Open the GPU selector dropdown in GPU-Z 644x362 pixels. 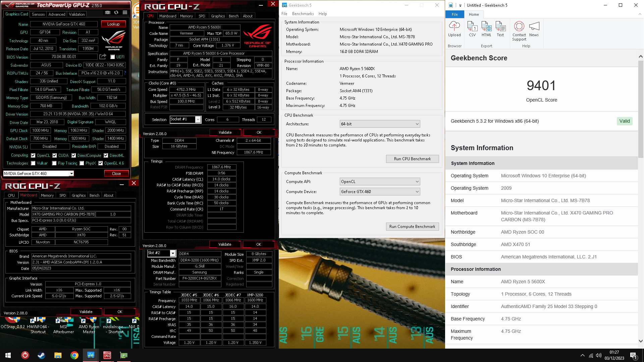pos(71,173)
